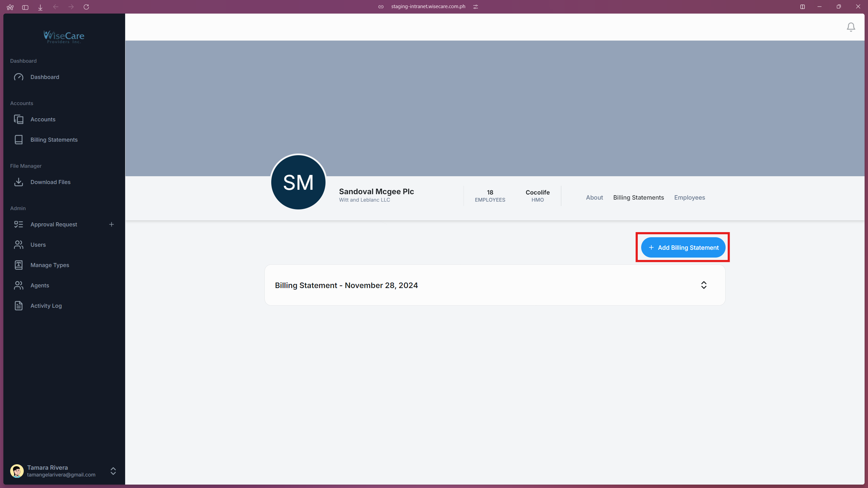Open the Users admin page
The width and height of the screenshot is (868, 488).
[x=38, y=245]
